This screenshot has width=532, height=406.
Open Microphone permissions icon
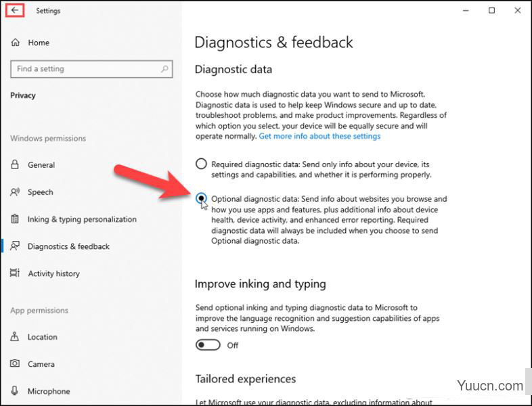coord(15,390)
